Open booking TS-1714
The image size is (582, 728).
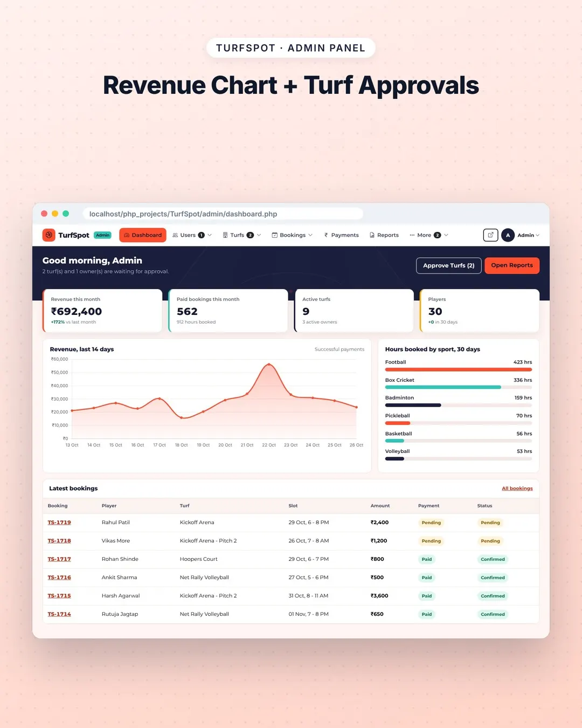point(59,614)
